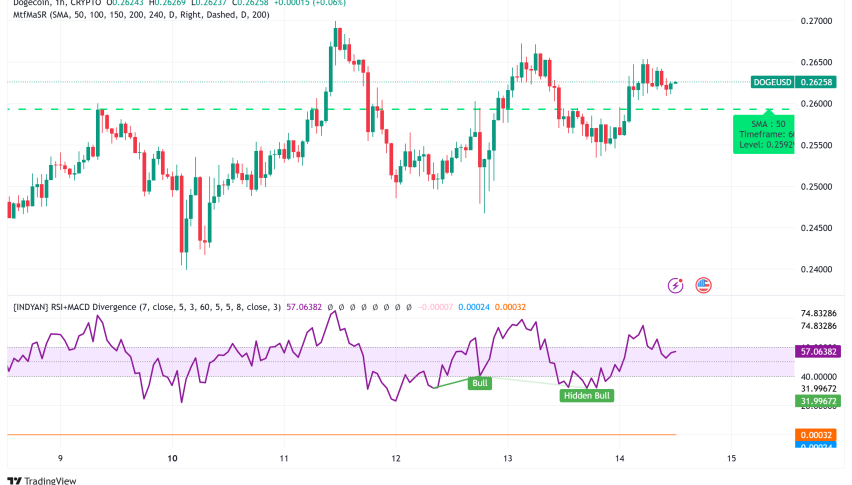Viewport: 852px width, 485px height.
Task: Click the Hidden Bull divergence label
Action: pyautogui.click(x=587, y=395)
